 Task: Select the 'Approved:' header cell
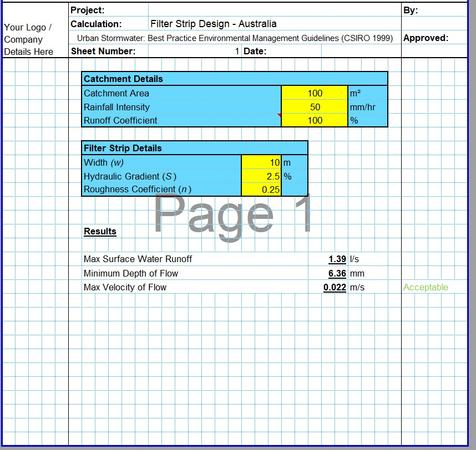pos(426,38)
